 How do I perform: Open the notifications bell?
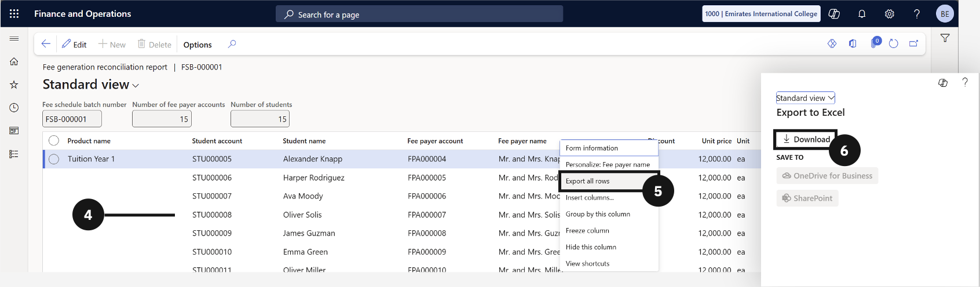pos(862,14)
